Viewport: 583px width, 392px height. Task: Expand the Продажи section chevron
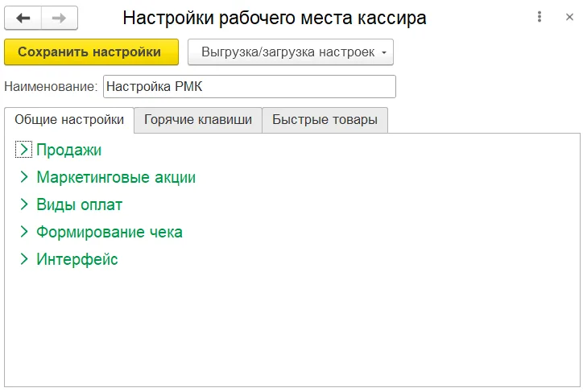[x=24, y=150]
